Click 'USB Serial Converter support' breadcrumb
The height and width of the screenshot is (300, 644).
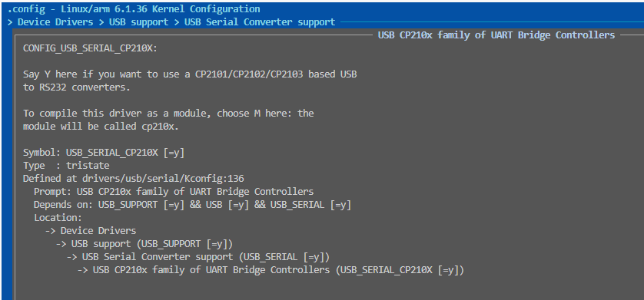260,21
